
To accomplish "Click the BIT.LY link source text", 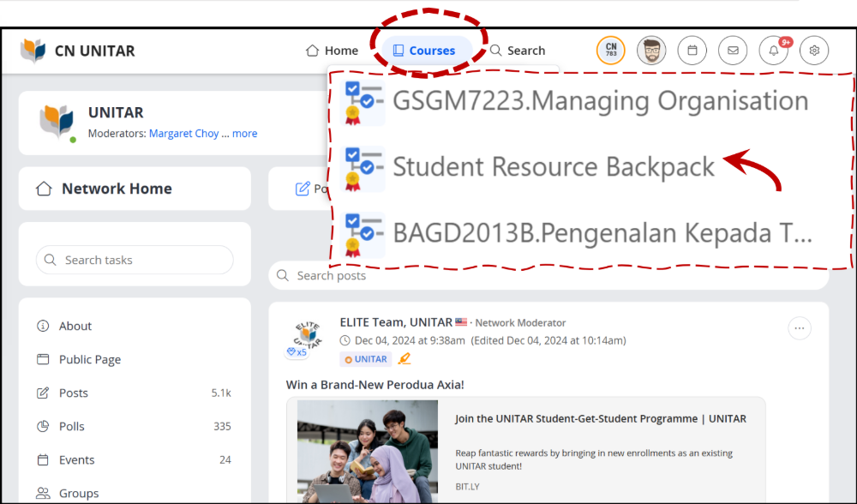I will (467, 486).
